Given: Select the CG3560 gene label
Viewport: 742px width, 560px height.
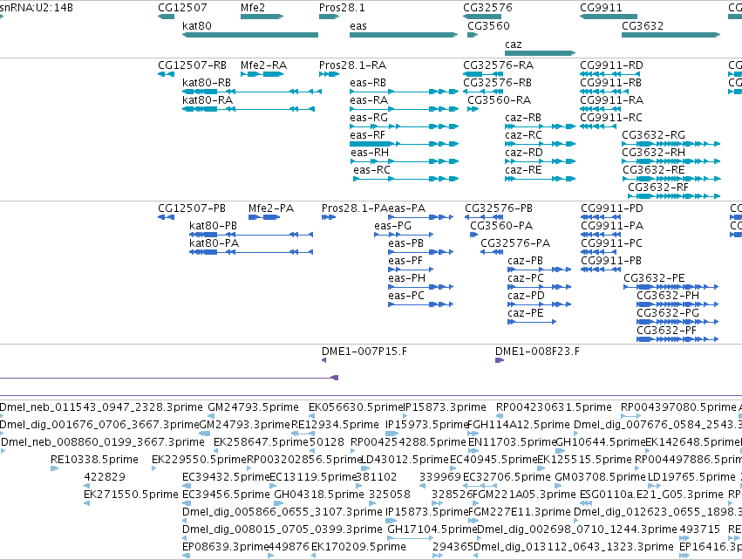Looking at the screenshot, I should coord(488,25).
